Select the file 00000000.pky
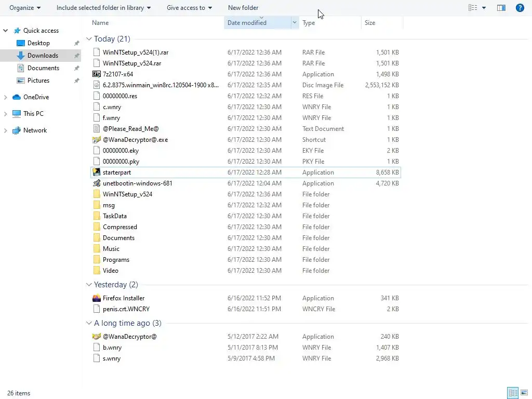The image size is (532, 399). pyautogui.click(x=121, y=162)
